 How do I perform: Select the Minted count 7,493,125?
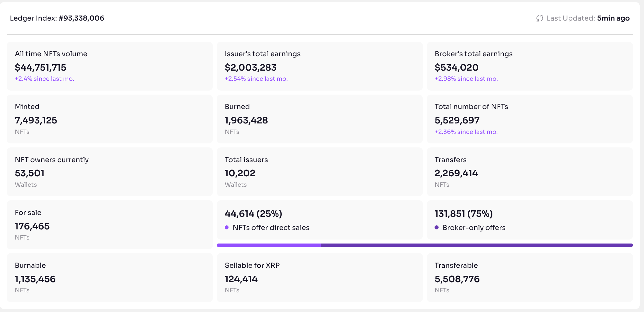pos(36,120)
